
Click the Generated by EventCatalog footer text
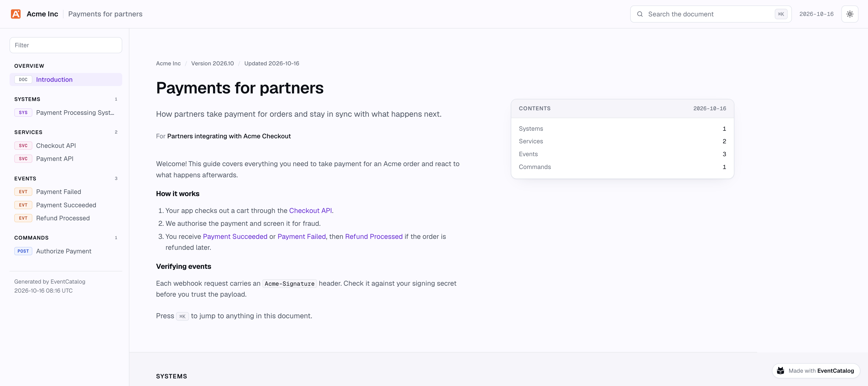pos(49,282)
